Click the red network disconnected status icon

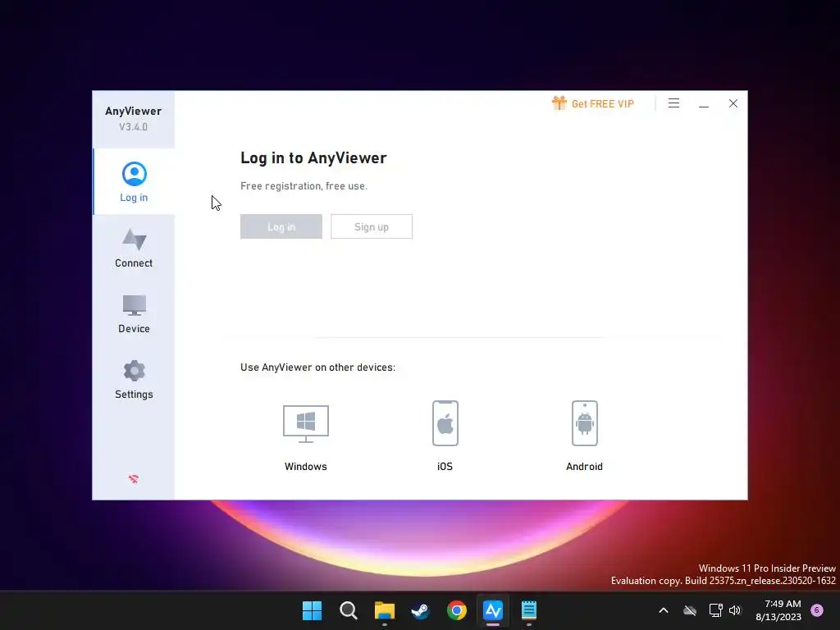(134, 479)
